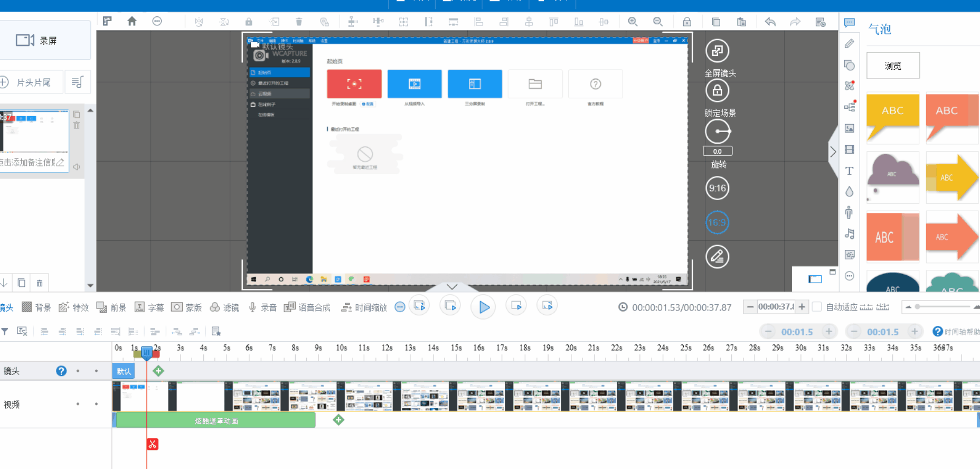This screenshot has width=980, height=469.
Task: Toggle the 锁定场景 lock scene button
Action: (717, 91)
